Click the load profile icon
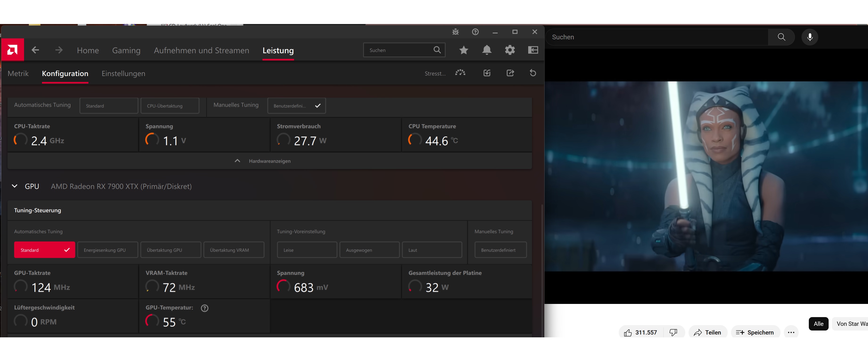Screen dimensions: 868x351 click(487, 73)
